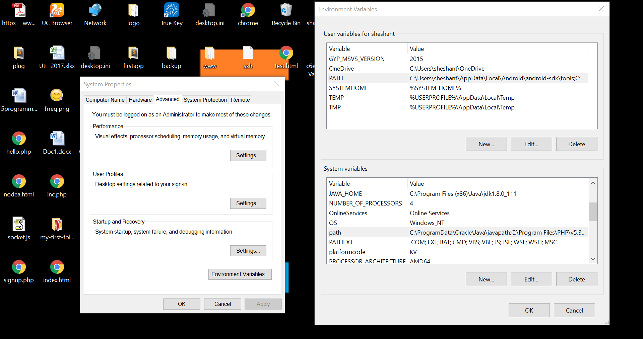
Task: Select the my-first-fol... desktop icon
Action: coord(57,229)
